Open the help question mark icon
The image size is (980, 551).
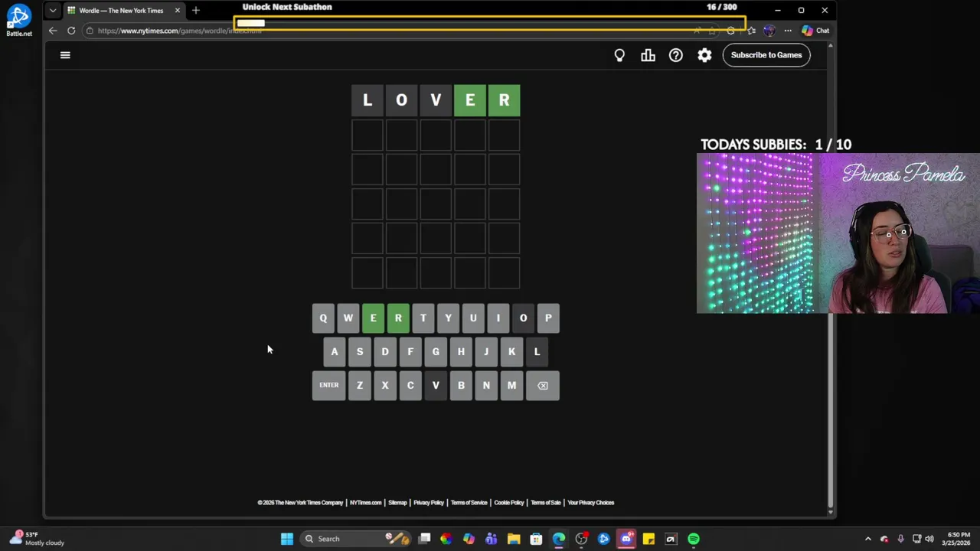point(676,55)
